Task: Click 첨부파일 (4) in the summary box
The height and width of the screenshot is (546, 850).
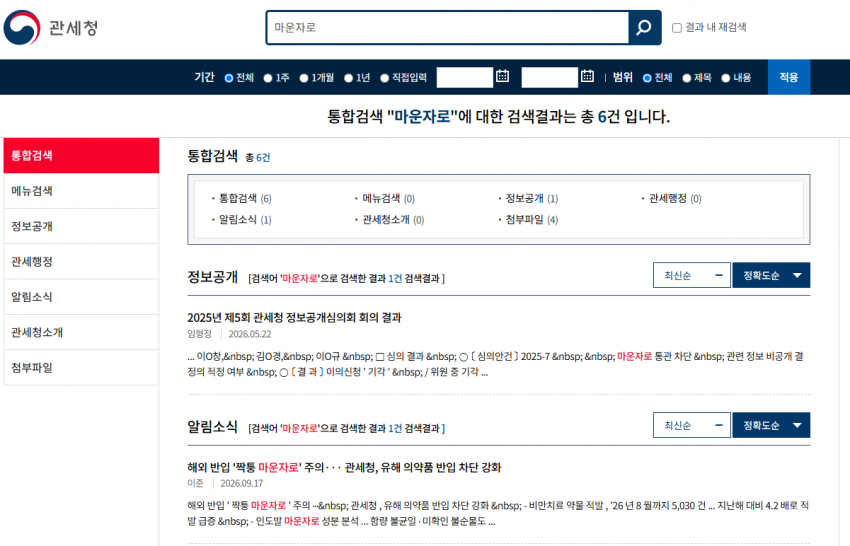Action: coord(532,220)
